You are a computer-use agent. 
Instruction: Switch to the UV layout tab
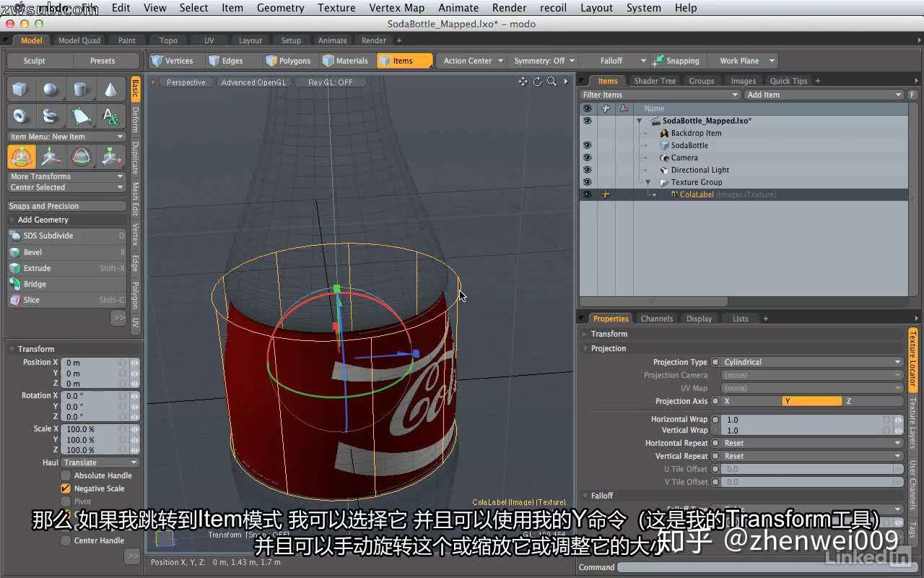point(209,40)
